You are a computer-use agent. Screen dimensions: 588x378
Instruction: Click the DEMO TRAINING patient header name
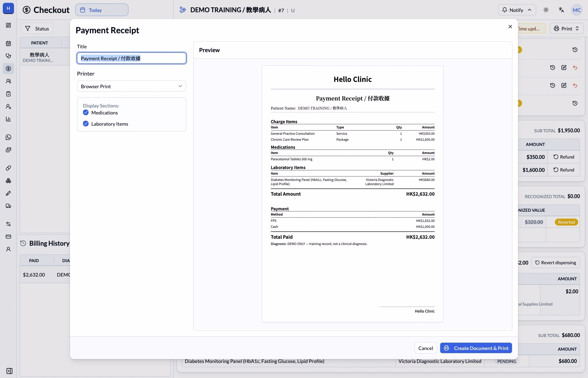click(x=231, y=10)
